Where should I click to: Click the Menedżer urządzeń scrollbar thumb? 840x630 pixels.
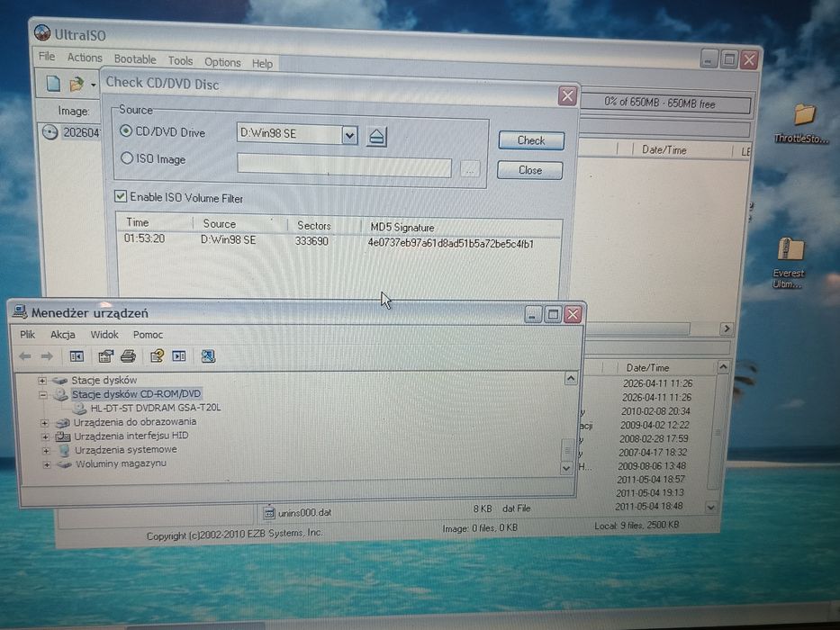[x=567, y=449]
